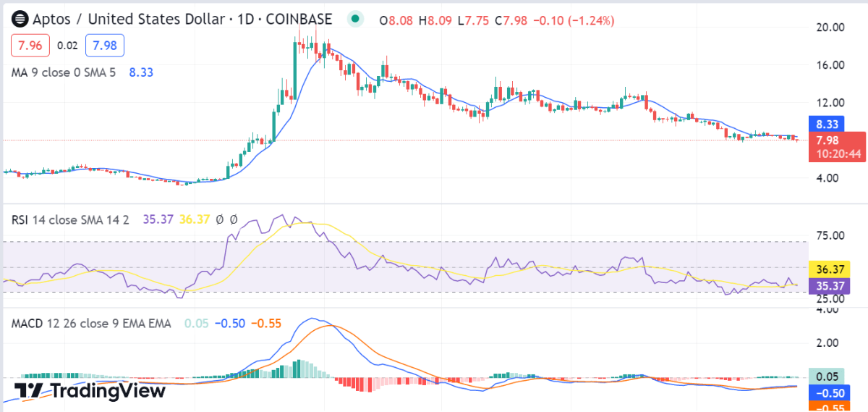Click the blue 7.98 buy price box
Screen dimensions: 868x412
pos(105,46)
